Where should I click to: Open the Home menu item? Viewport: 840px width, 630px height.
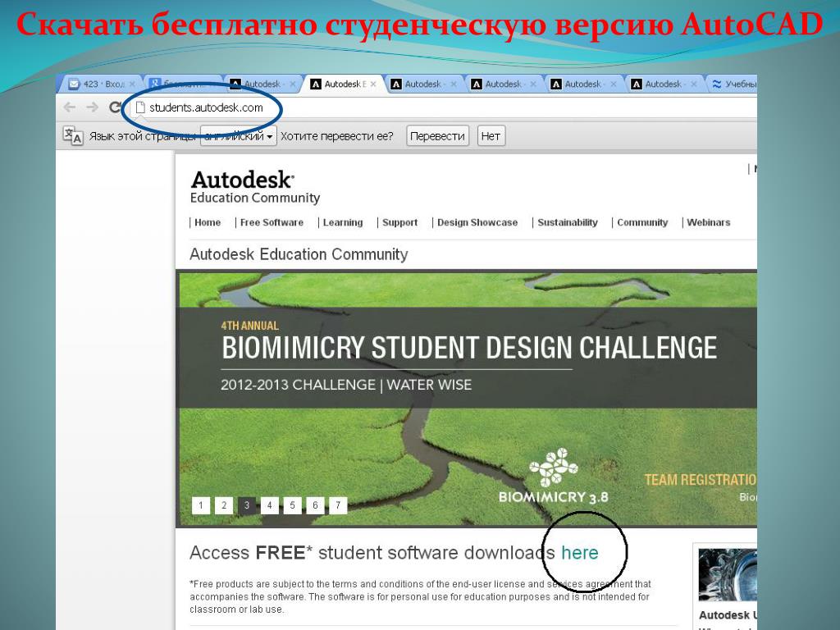tap(208, 222)
